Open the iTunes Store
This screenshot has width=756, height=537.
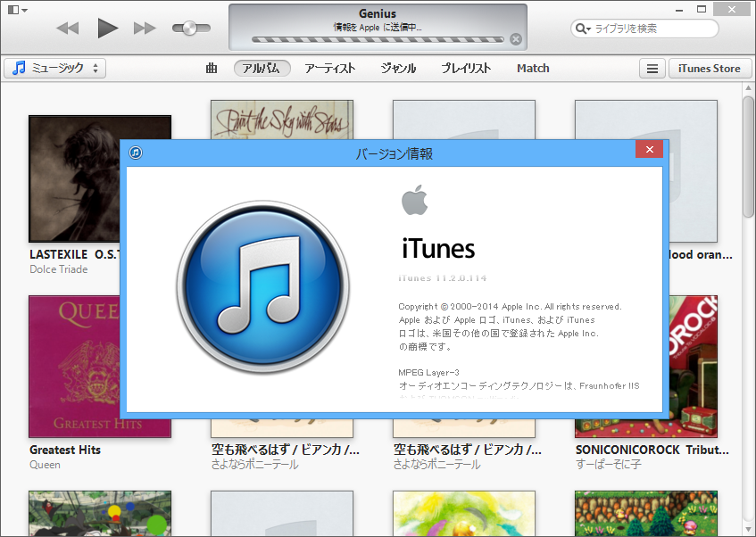(x=710, y=68)
